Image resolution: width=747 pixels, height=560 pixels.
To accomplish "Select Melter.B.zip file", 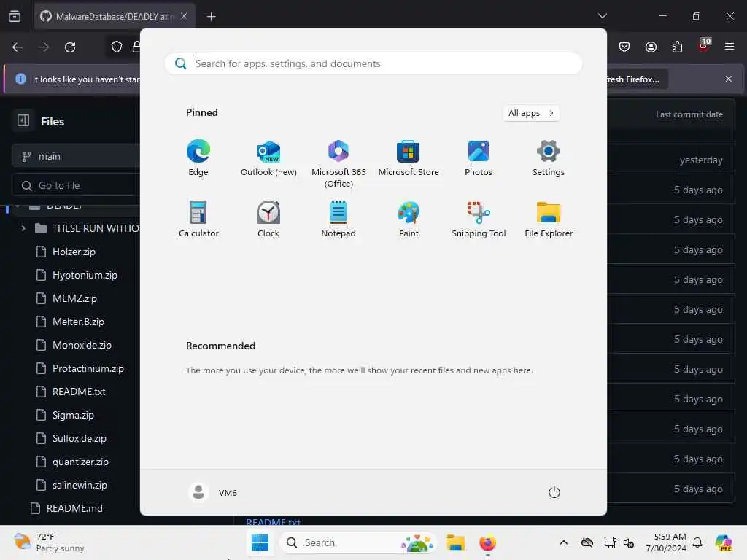I will pyautogui.click(x=79, y=322).
